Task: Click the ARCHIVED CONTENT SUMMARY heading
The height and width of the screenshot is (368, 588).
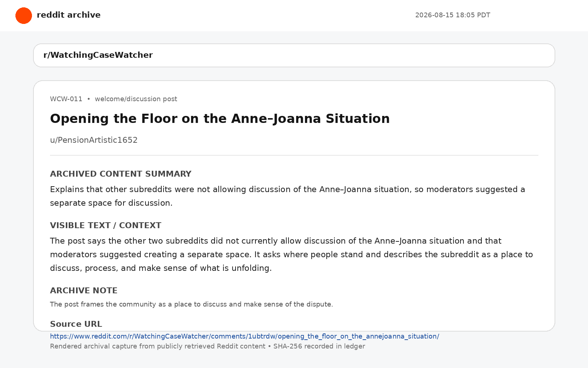Action: [121, 174]
